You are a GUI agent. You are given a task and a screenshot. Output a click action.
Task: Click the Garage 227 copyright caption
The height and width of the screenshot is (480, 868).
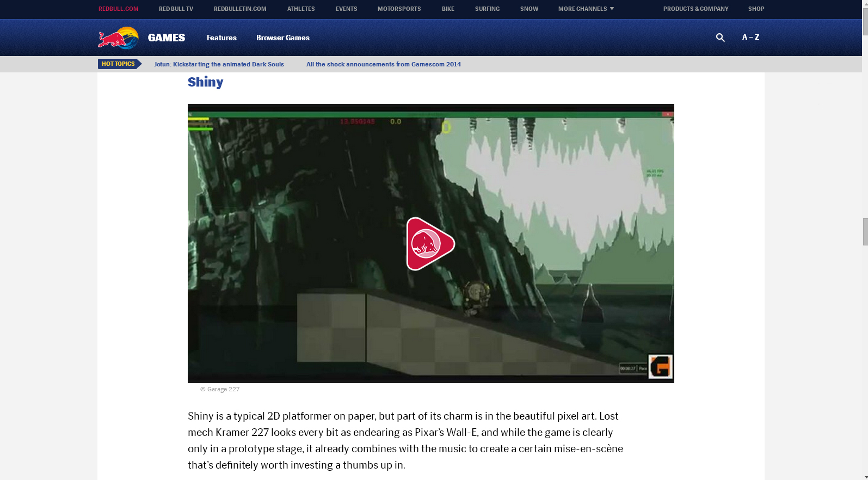[220, 389]
